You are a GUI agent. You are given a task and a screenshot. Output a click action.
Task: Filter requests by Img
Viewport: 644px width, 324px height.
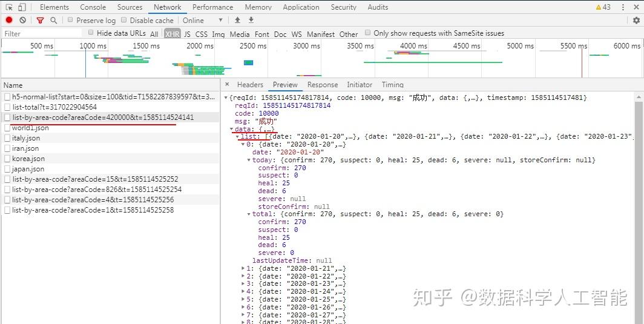tap(218, 34)
